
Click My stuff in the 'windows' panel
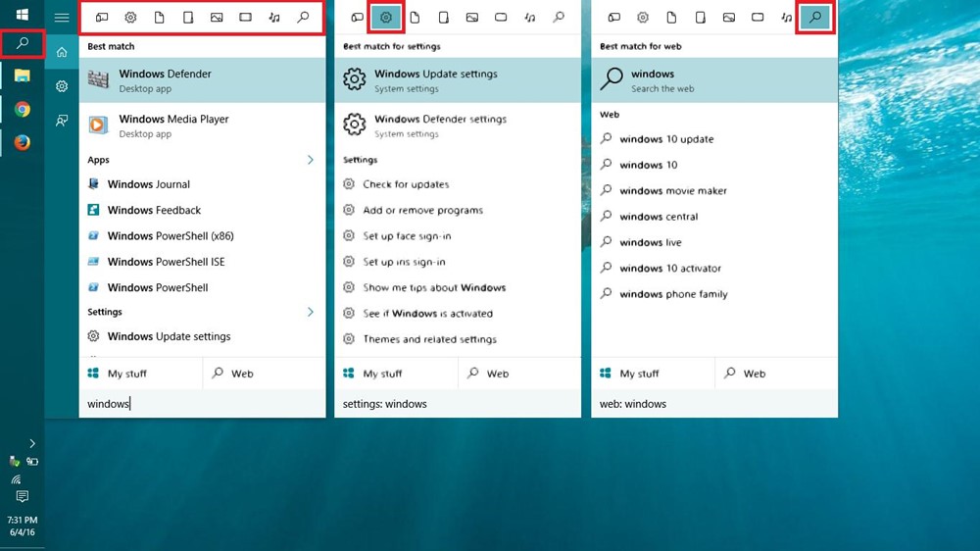point(141,374)
